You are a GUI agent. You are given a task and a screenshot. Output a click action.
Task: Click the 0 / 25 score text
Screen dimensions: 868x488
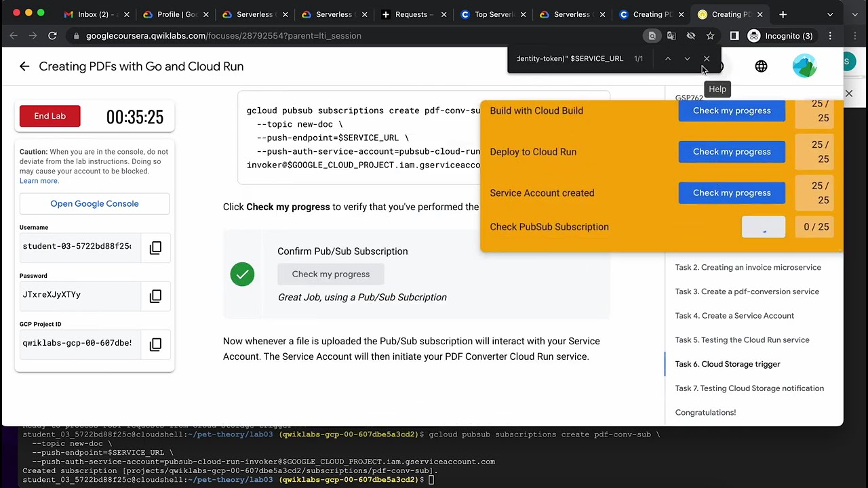(x=816, y=227)
